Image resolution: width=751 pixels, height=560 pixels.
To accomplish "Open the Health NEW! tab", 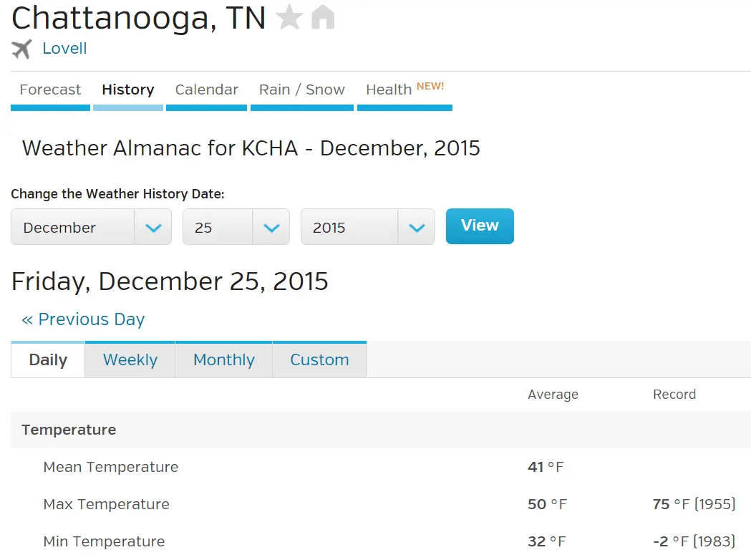I will click(x=404, y=90).
